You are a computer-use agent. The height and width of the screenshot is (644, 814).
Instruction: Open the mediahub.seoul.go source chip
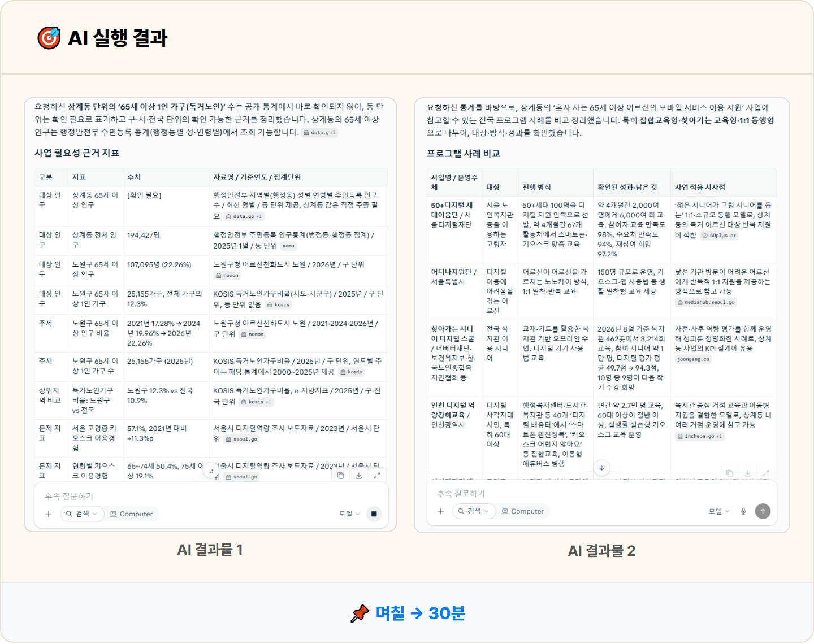coord(706,302)
